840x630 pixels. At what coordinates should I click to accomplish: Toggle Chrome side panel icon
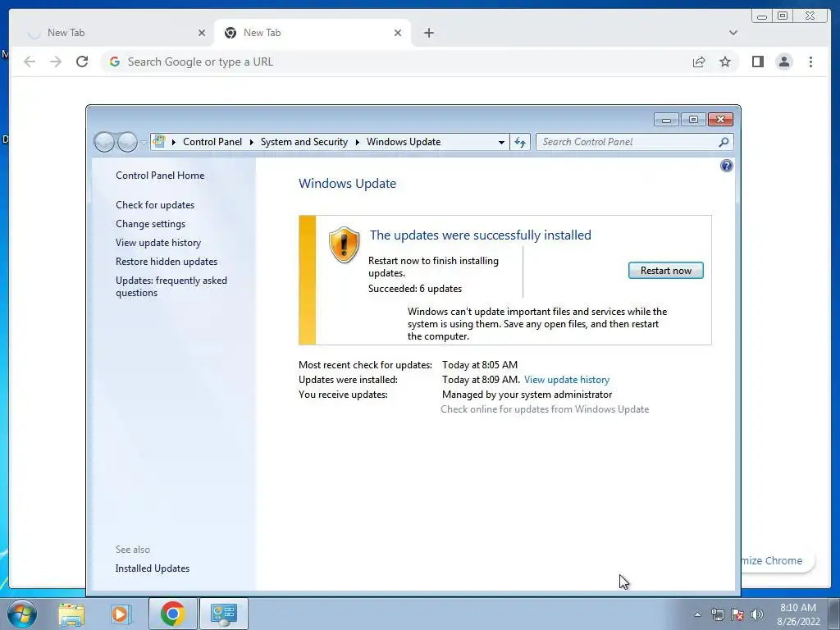tap(757, 62)
